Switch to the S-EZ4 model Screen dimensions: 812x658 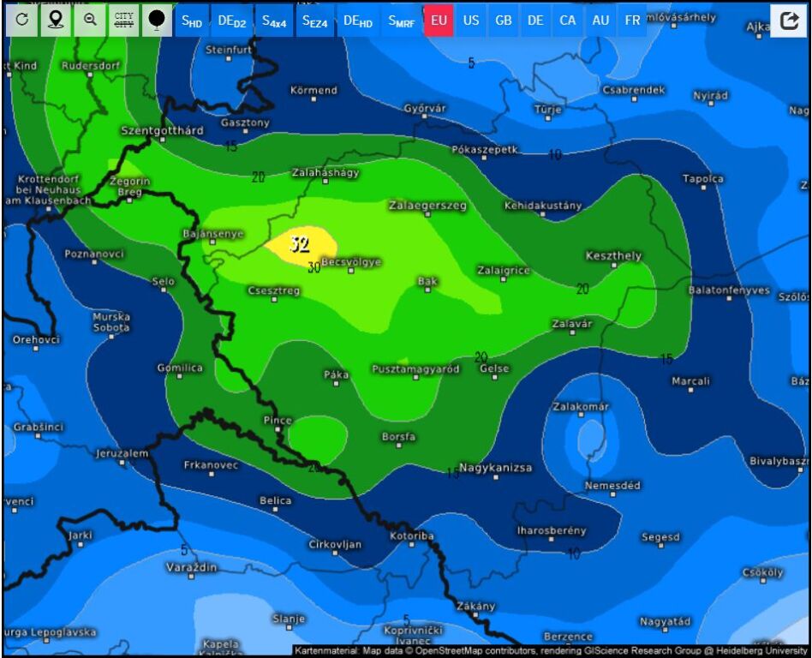[315, 21]
